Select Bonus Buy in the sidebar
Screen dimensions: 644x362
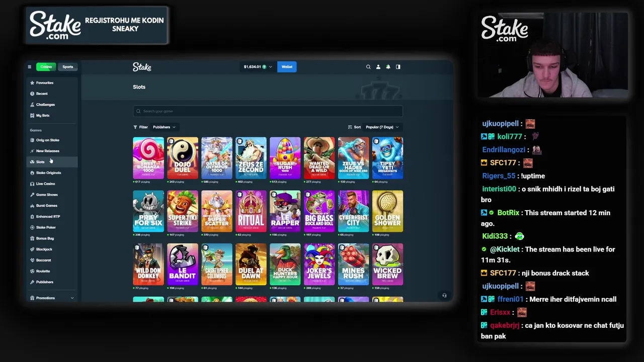(52, 238)
